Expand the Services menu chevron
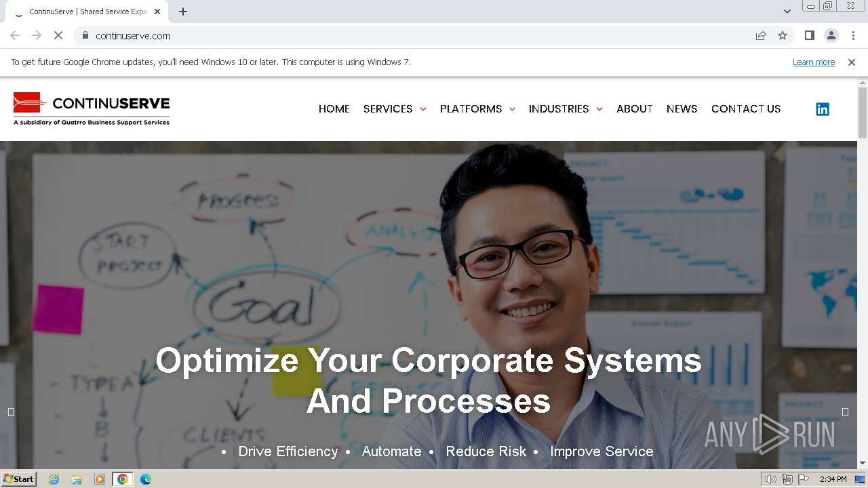Screen dimensions: 868x488 pos(423,109)
